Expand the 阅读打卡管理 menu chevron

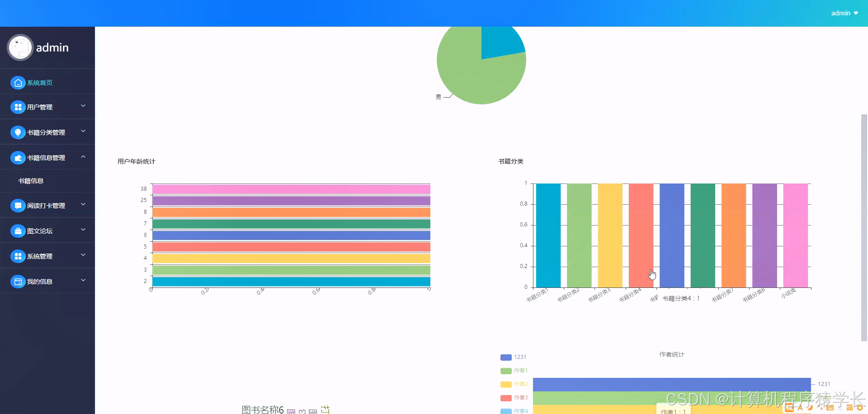[x=83, y=204]
